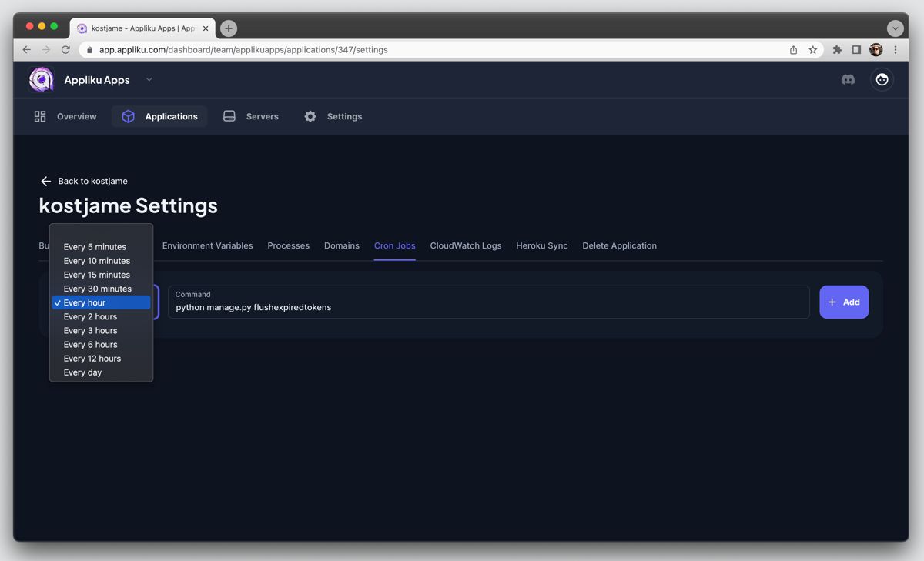Open the CloudWatch Logs tab
The height and width of the screenshot is (561, 924).
pyautogui.click(x=465, y=245)
